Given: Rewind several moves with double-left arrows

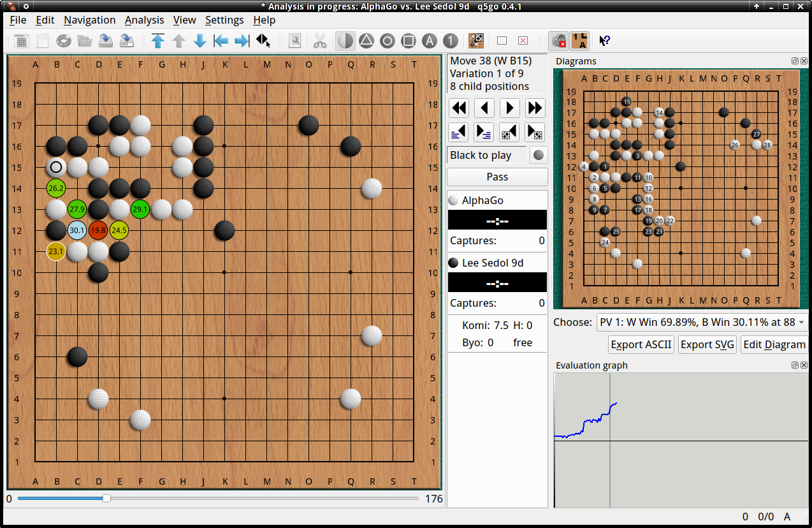Looking at the screenshot, I should coord(459,107).
